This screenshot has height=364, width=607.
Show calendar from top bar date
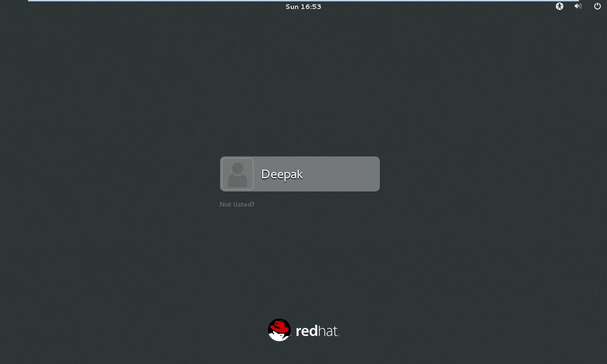pos(303,7)
